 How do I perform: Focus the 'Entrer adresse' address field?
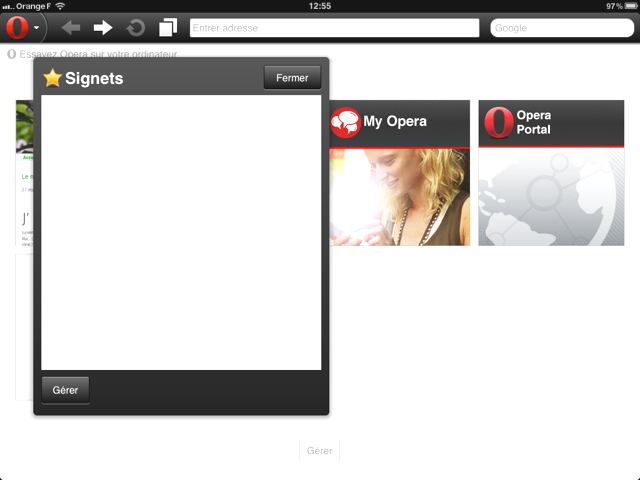pos(334,28)
